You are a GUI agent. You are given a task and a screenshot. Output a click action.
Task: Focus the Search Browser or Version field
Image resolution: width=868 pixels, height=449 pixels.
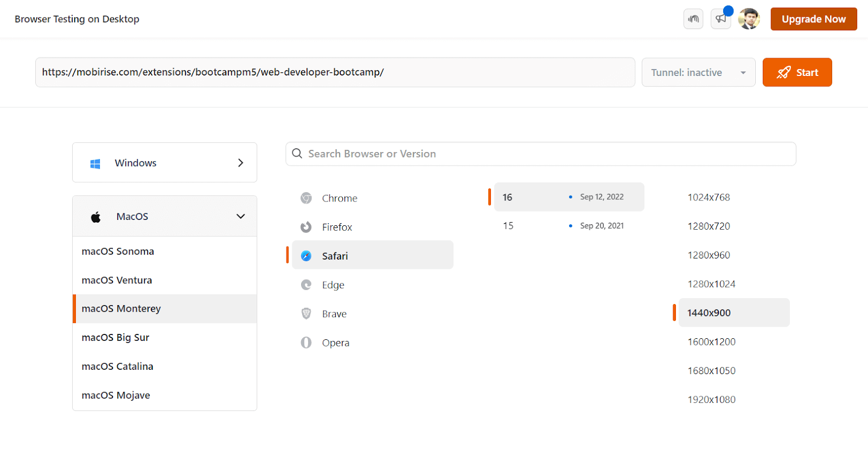pos(541,154)
